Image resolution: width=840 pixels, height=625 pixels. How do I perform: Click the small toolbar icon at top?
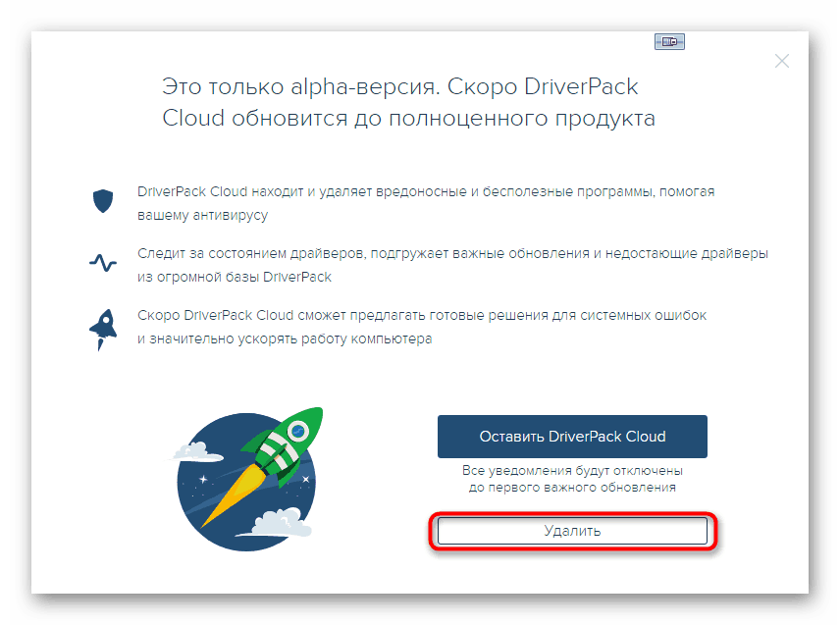(669, 41)
